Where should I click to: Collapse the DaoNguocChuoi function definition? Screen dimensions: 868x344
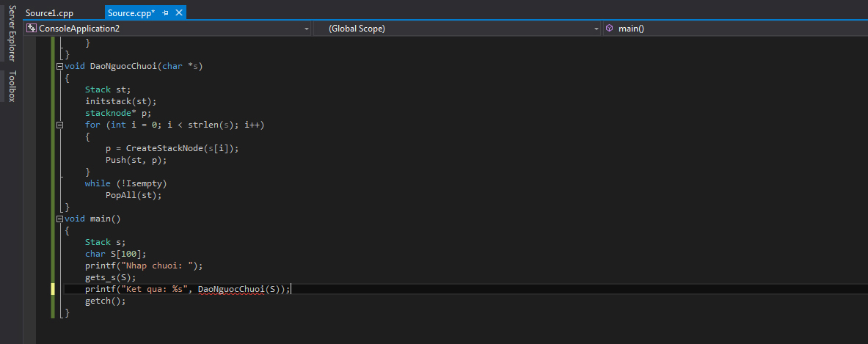[59, 66]
